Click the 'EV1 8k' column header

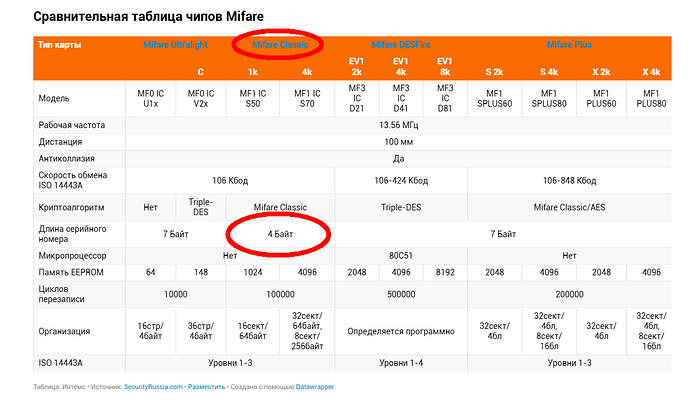click(445, 66)
